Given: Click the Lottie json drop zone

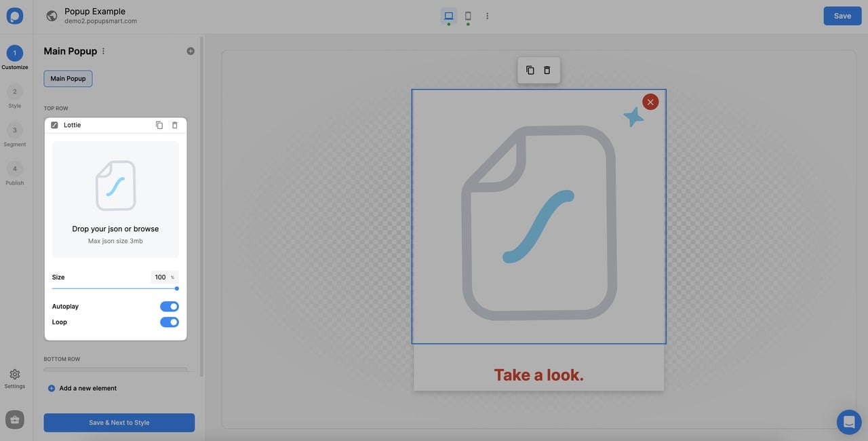Looking at the screenshot, I should click(x=115, y=199).
